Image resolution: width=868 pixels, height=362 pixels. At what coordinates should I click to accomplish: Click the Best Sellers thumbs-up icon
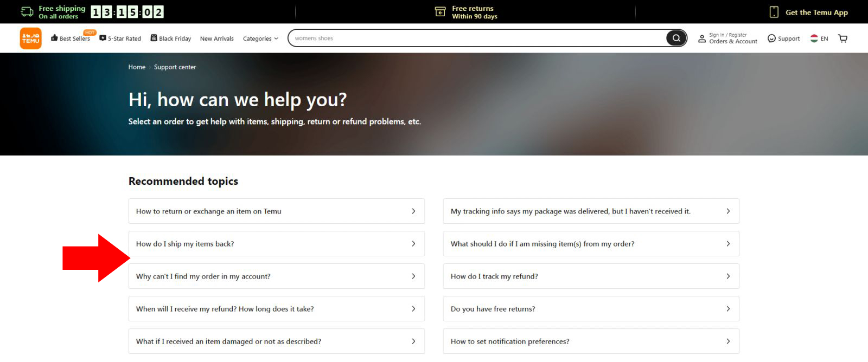click(54, 38)
